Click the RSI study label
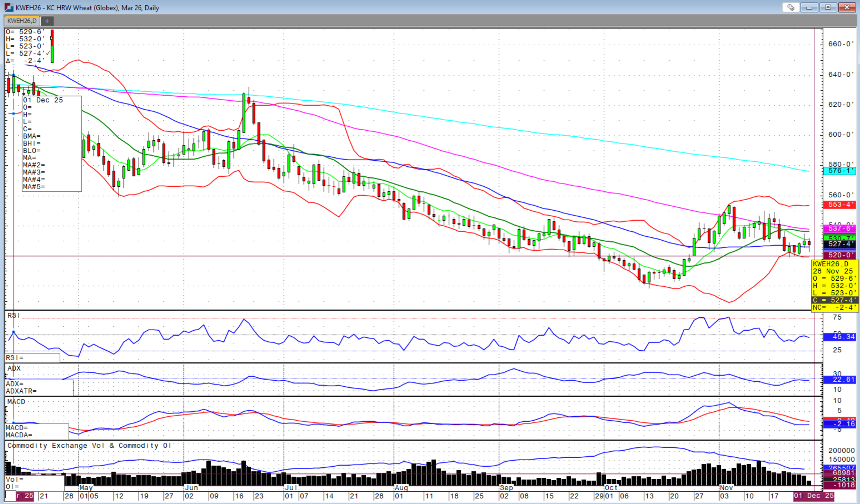Screen dimensions: 860x504 (x=13, y=316)
